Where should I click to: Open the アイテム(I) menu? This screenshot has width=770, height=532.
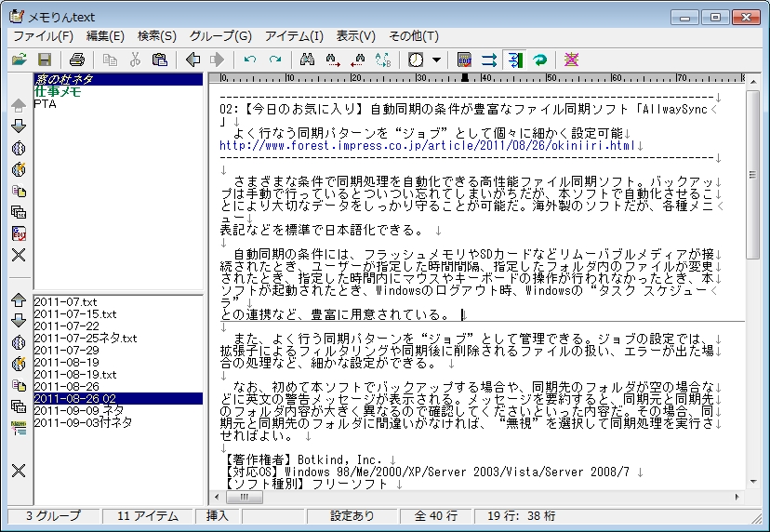click(294, 36)
